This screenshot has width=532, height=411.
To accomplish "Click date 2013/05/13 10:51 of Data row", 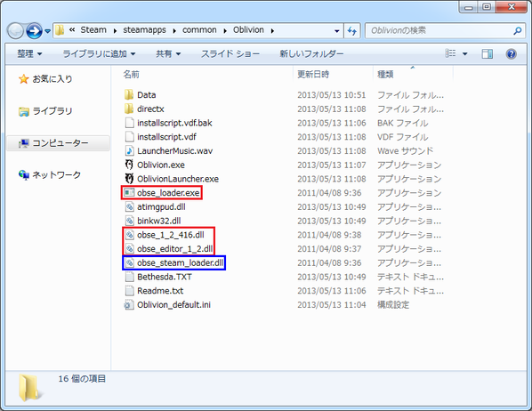I will point(332,94).
